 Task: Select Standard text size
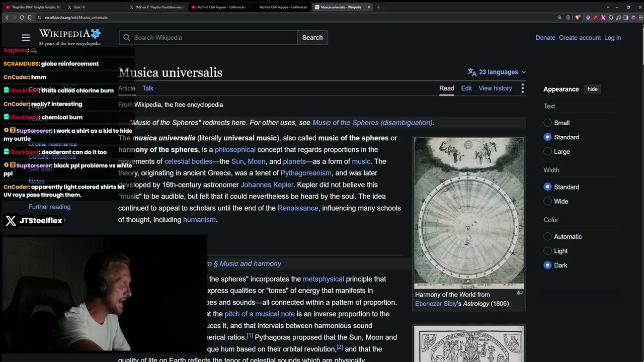[x=547, y=137]
